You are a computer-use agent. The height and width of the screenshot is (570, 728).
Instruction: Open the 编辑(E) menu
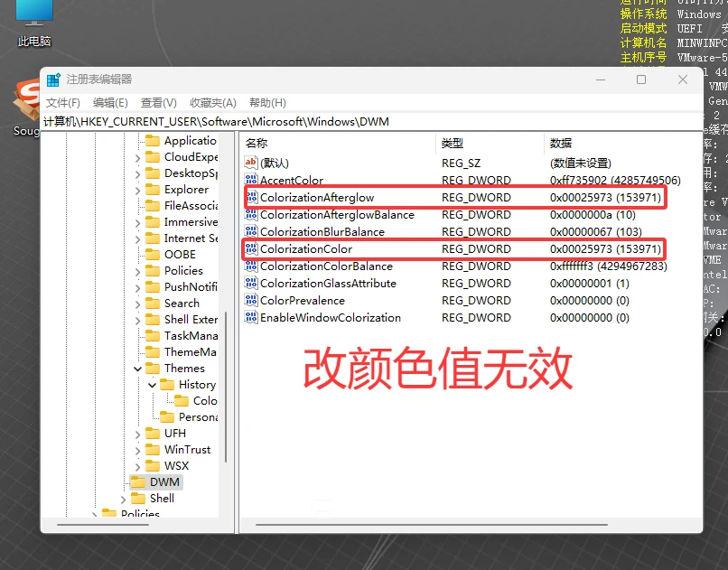pos(110,103)
